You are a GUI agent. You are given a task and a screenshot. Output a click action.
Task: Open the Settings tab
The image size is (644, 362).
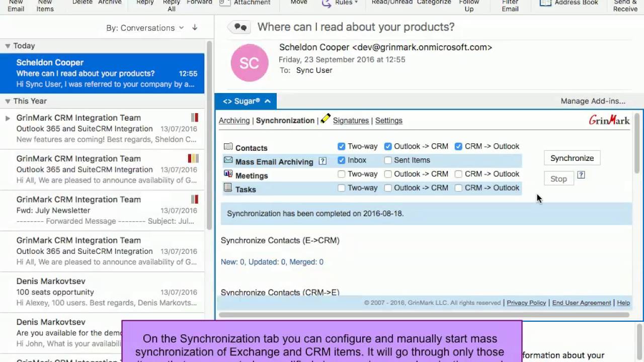coord(388,121)
